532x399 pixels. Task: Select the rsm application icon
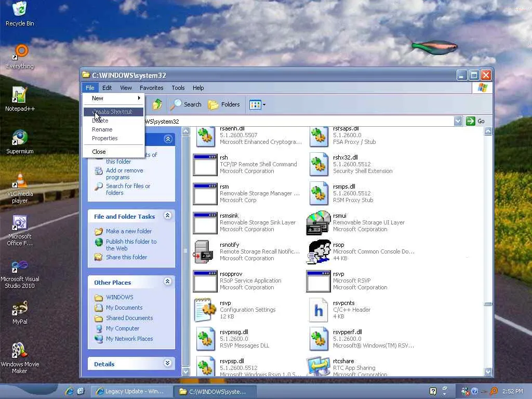coord(205,194)
